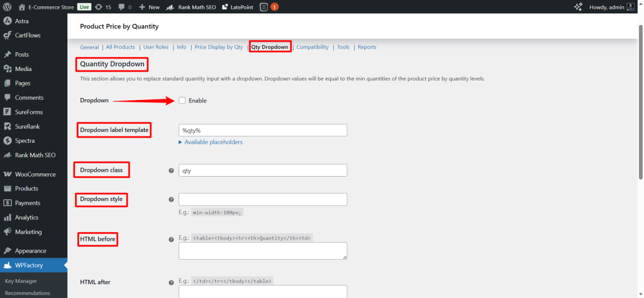This screenshot has width=644, height=298.
Task: Open WooCommerce in the sidebar
Action: point(35,174)
